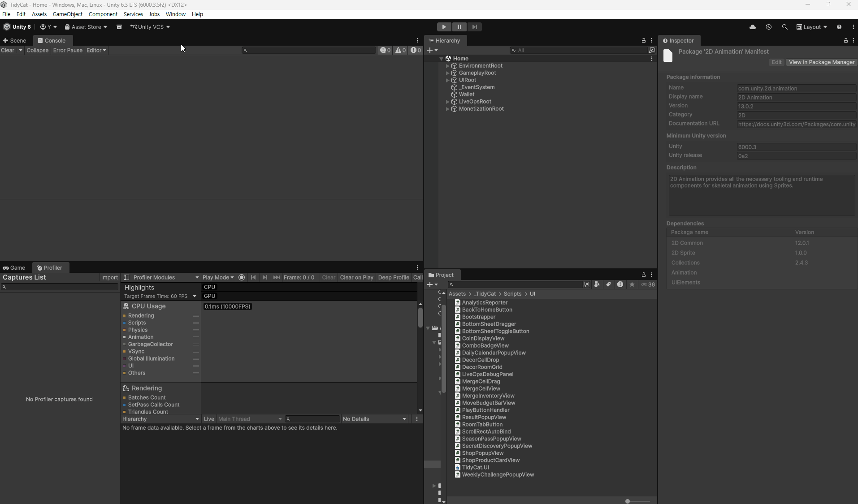The width and height of the screenshot is (858, 504).
Task: Open the global search magnifier icon
Action: point(785,27)
